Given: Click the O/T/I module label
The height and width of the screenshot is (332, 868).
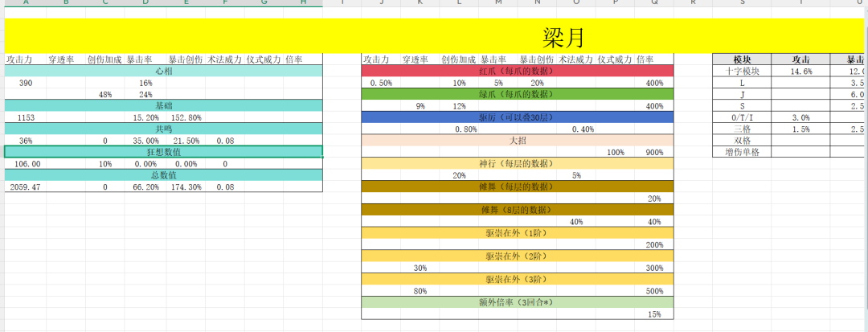Looking at the screenshot, I should pyautogui.click(x=742, y=117).
